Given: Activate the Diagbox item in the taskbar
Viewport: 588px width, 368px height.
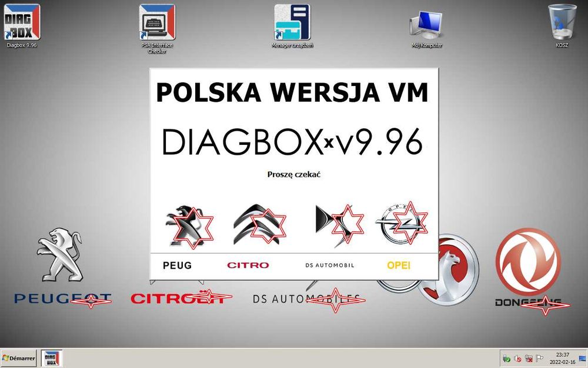Looking at the screenshot, I should click(51, 358).
